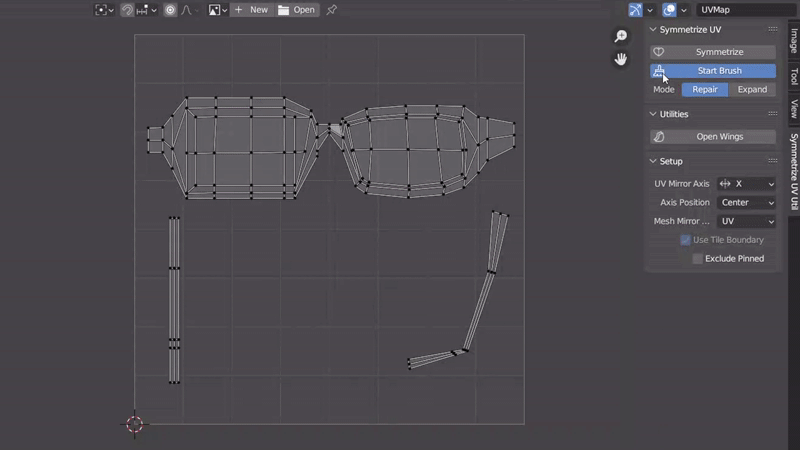800x450 pixels.
Task: Click the pin image icon
Action: (332, 10)
